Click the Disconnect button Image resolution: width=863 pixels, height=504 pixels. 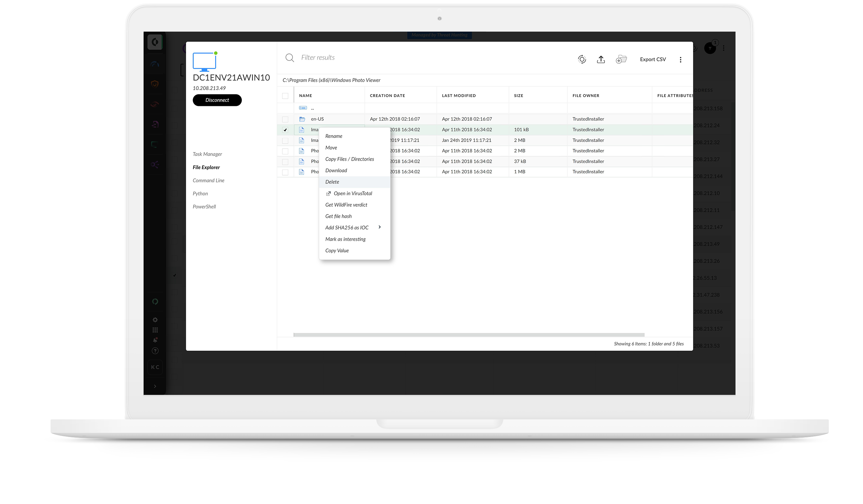[x=217, y=100]
